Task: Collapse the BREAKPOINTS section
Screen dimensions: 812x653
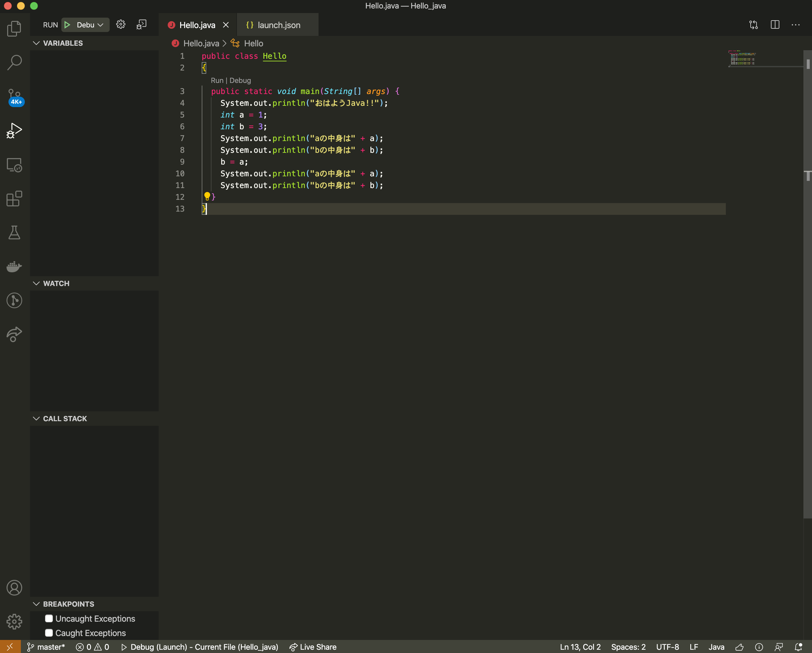Action: [94, 604]
